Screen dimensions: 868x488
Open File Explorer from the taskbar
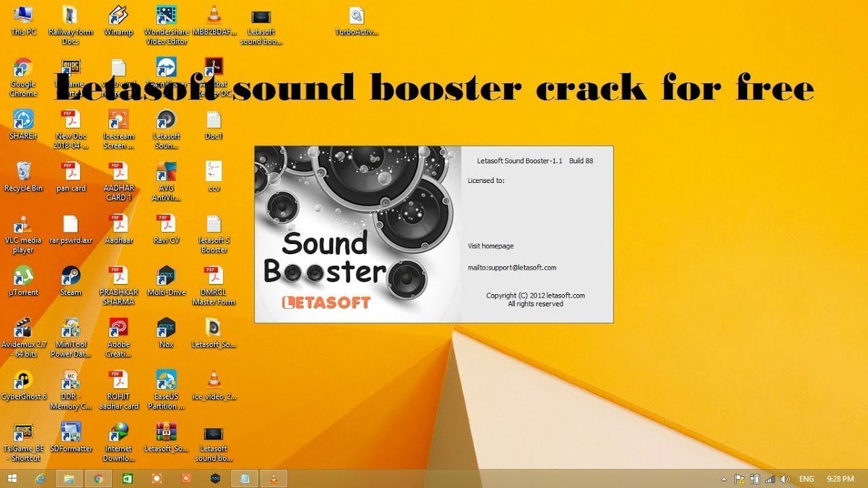(x=69, y=479)
